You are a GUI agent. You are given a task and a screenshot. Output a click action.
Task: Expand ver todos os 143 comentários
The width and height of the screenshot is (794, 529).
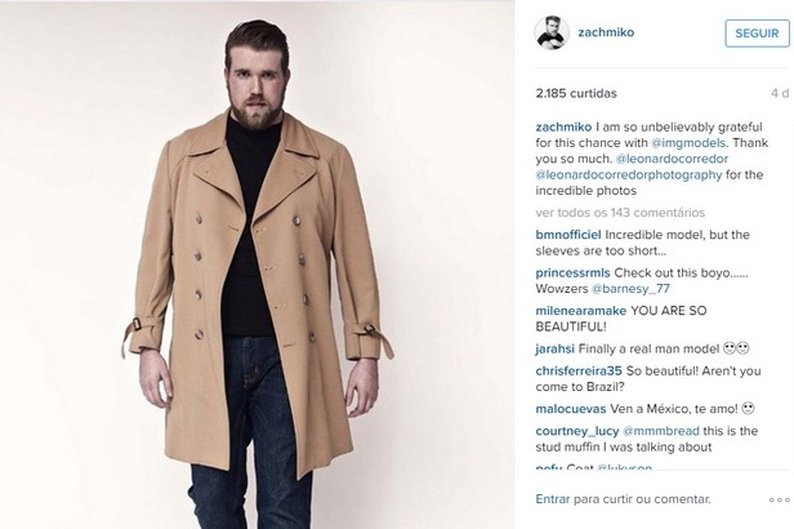click(620, 213)
